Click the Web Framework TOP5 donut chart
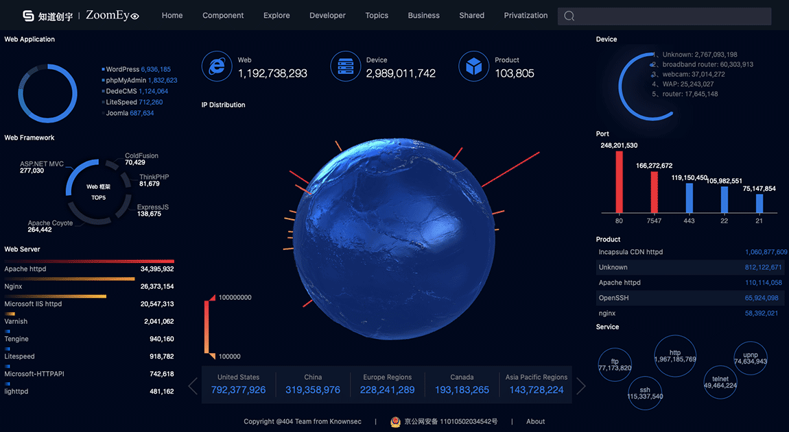This screenshot has width=789, height=432. [x=99, y=192]
